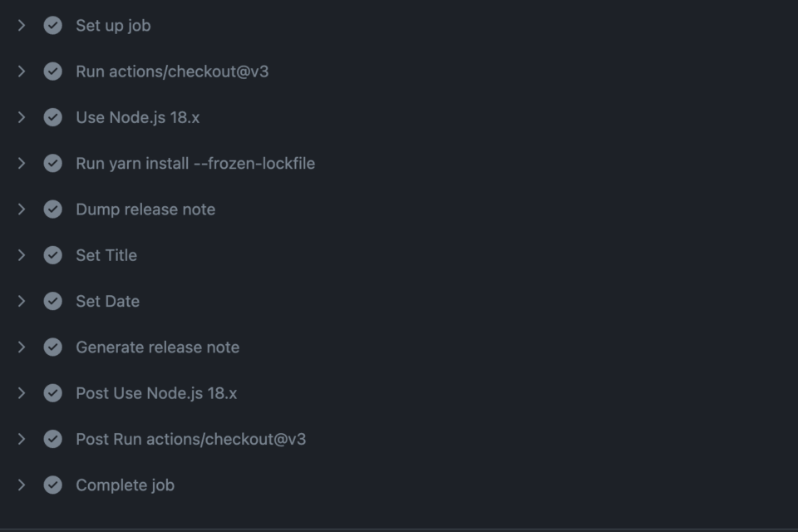The height and width of the screenshot is (532, 798).
Task: Select the Set Title step label
Action: click(106, 255)
